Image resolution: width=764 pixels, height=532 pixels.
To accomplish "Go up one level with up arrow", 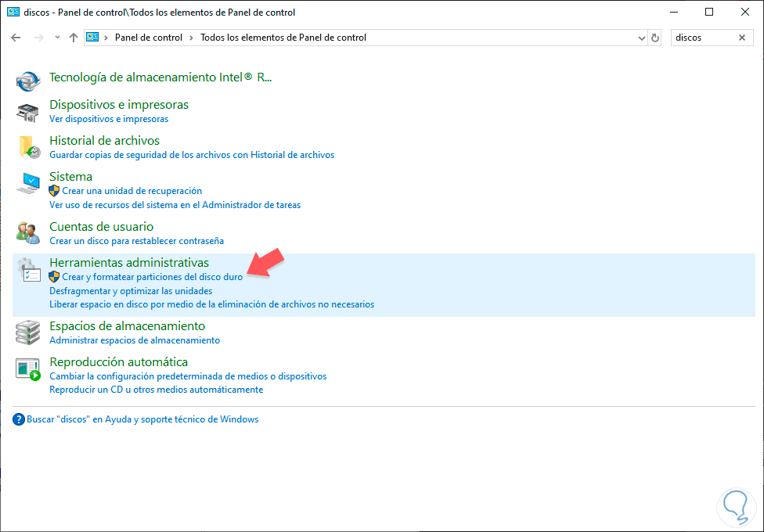I will tap(74, 38).
